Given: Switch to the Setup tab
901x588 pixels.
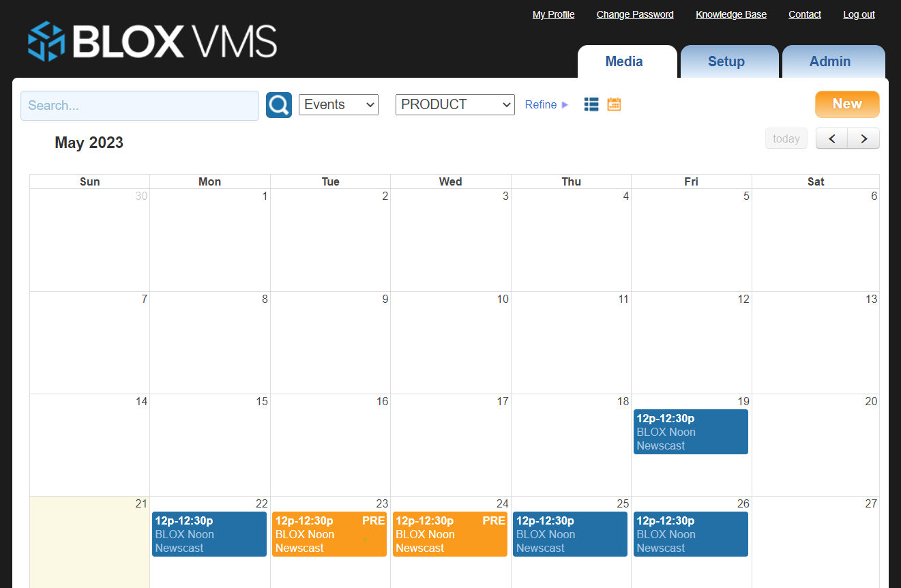Looking at the screenshot, I should [726, 61].
